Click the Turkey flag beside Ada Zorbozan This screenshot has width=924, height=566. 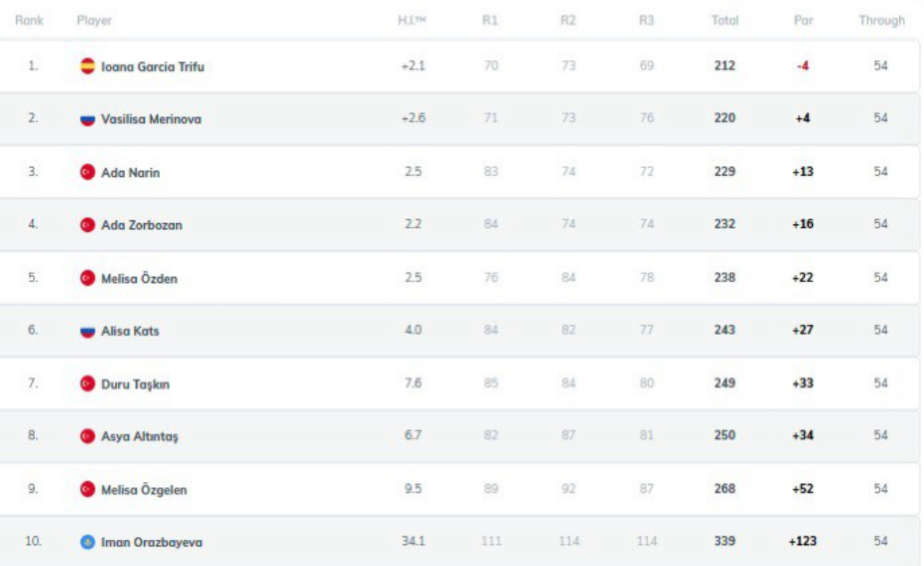tap(87, 225)
